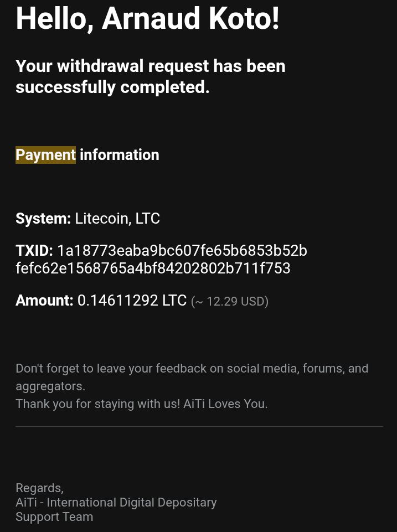Click the highlighted "Payment" word
The height and width of the screenshot is (532, 397).
click(45, 155)
